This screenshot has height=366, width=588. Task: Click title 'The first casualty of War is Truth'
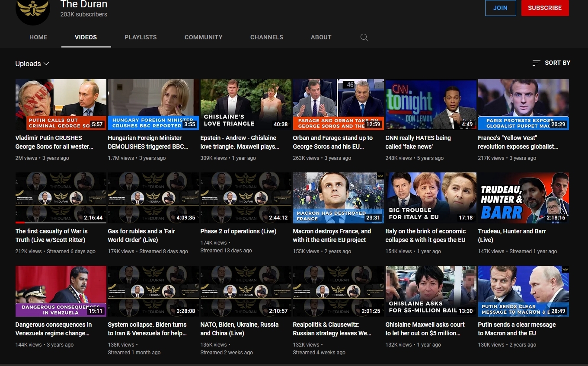[51, 236]
